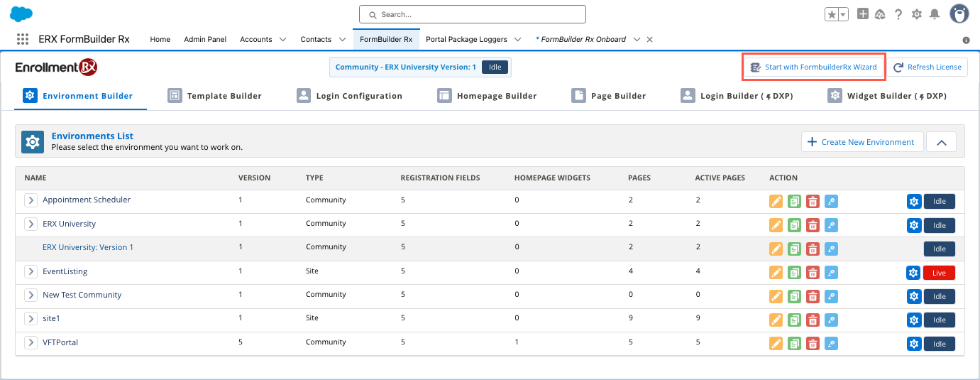Click Start with FormbuilderRx Wizard button

813,67
